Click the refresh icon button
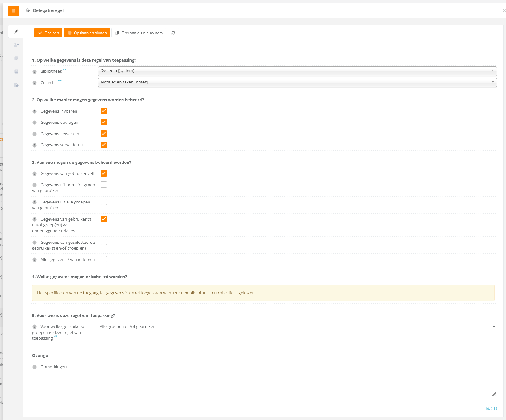The width and height of the screenshot is (506, 420). pyautogui.click(x=173, y=33)
